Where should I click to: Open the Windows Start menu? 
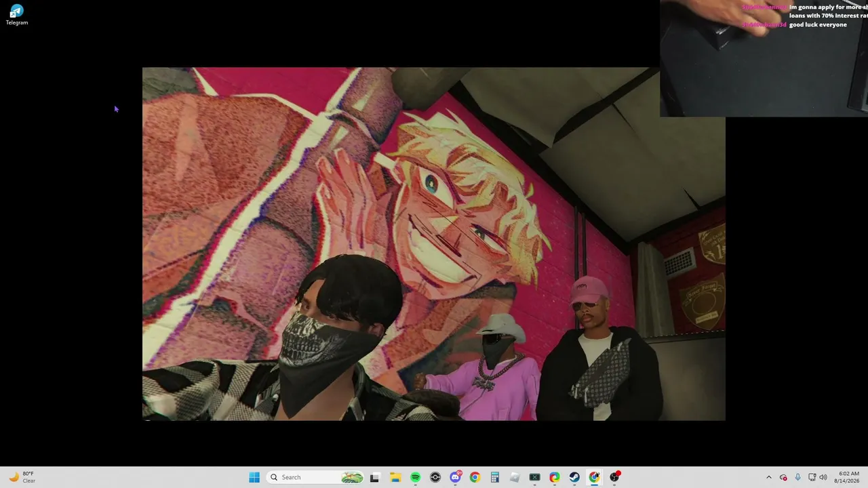(x=254, y=477)
